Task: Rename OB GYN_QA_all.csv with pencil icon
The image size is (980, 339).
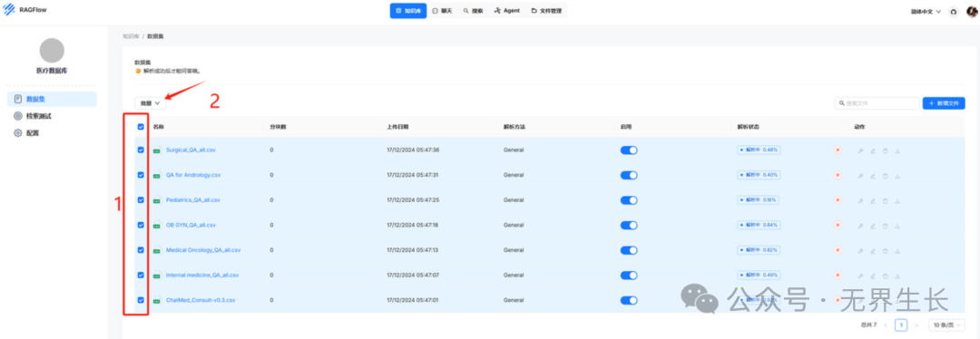Action: pyautogui.click(x=873, y=226)
